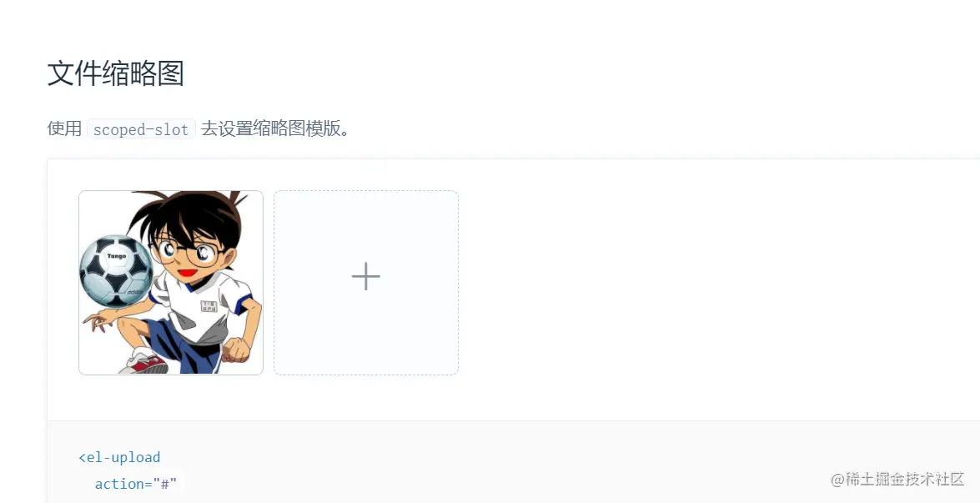Click the <el-upload tag in code block

[x=119, y=457]
